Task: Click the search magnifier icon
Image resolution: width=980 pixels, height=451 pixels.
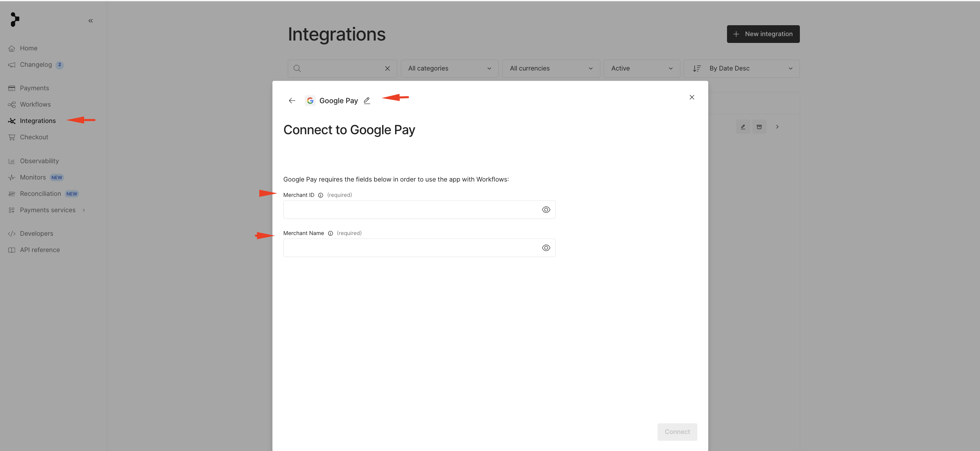Action: (297, 68)
